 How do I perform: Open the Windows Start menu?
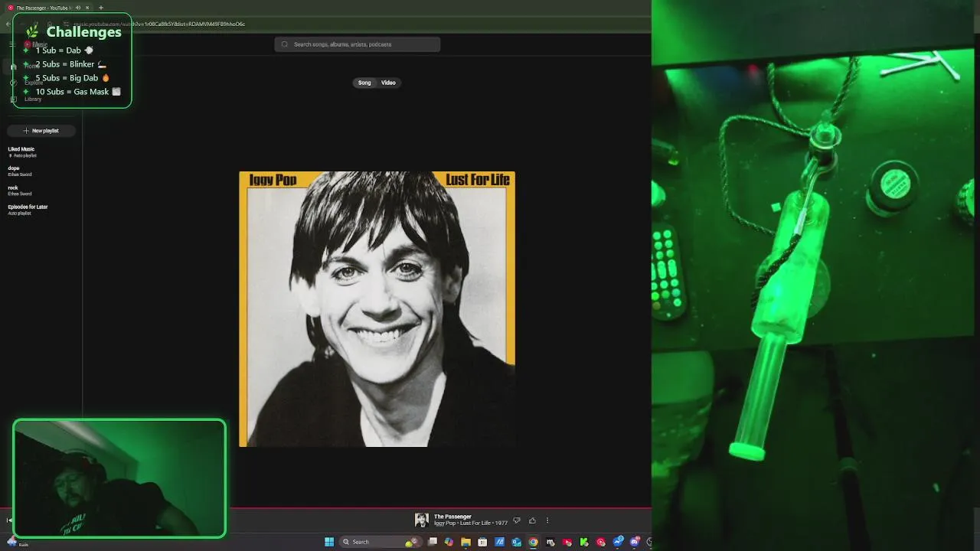point(329,542)
